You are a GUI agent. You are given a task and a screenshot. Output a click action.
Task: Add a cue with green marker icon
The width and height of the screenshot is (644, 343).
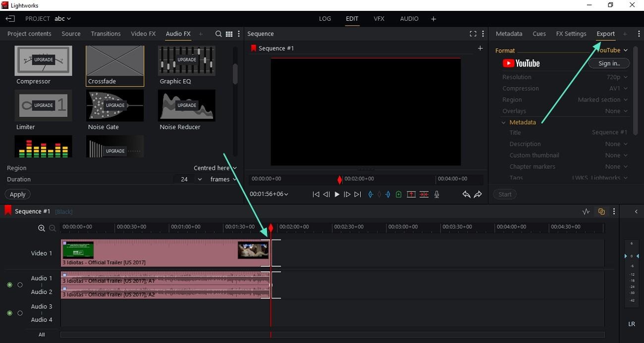coord(399,195)
